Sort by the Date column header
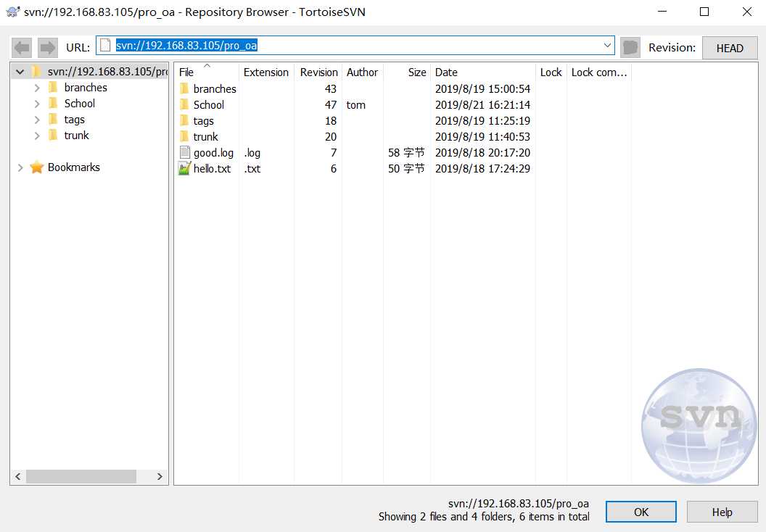766x532 pixels. pyautogui.click(x=483, y=72)
